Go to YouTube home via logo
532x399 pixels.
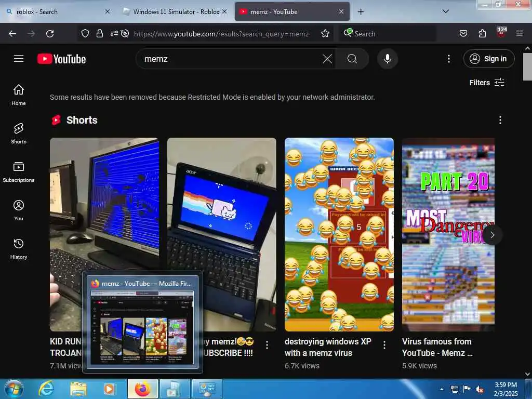click(62, 59)
